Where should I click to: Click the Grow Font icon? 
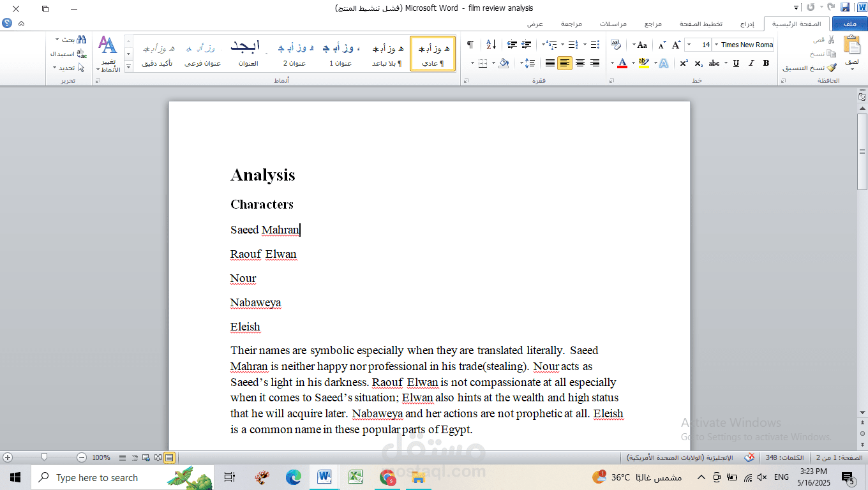tap(677, 45)
